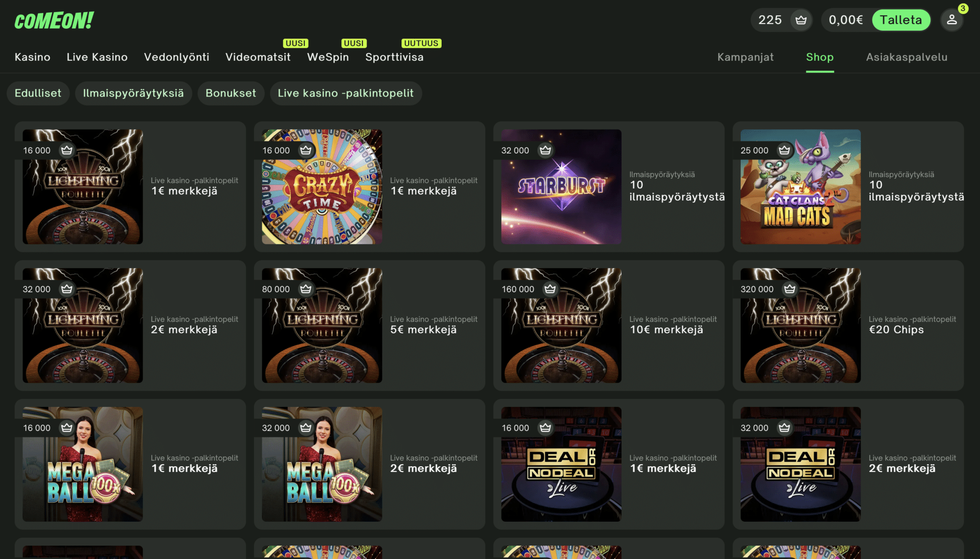This screenshot has width=980, height=559.
Task: Open the user account profile icon
Action: pos(951,20)
